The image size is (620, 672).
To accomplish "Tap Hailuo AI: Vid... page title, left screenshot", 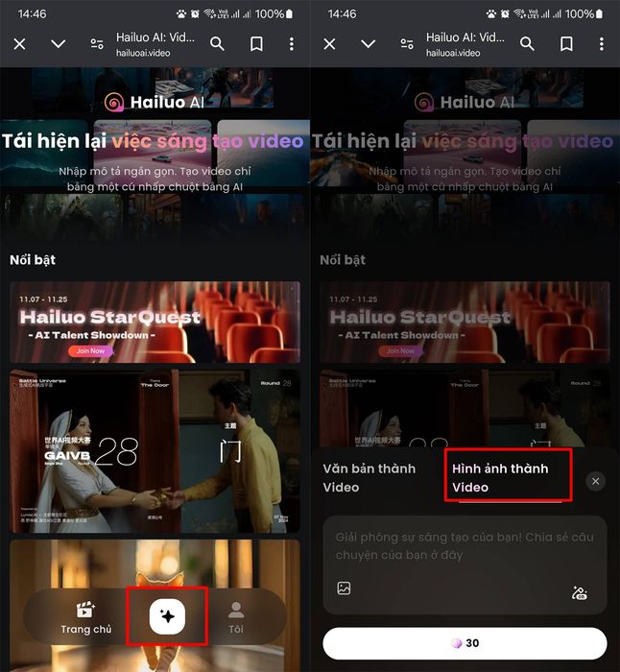I will pos(155,37).
